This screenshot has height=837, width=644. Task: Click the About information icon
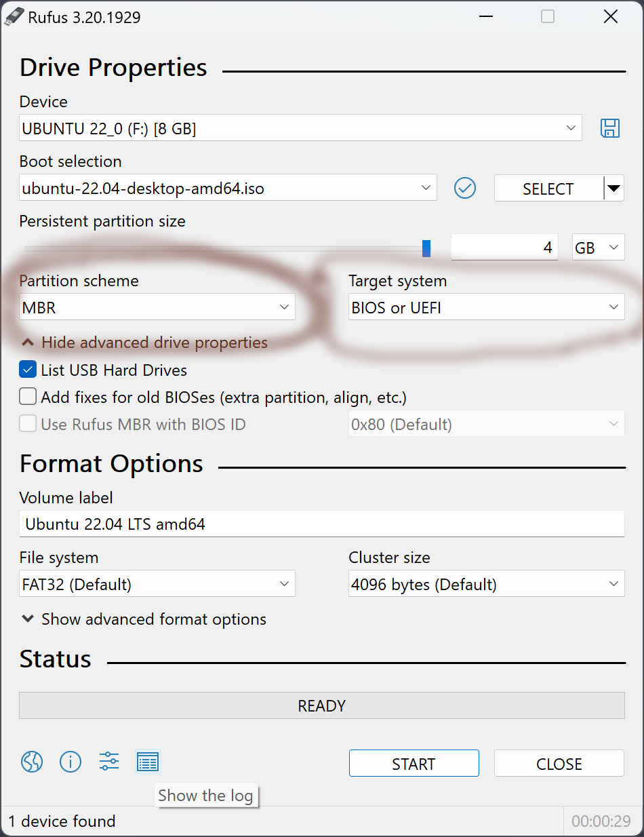pyautogui.click(x=71, y=762)
